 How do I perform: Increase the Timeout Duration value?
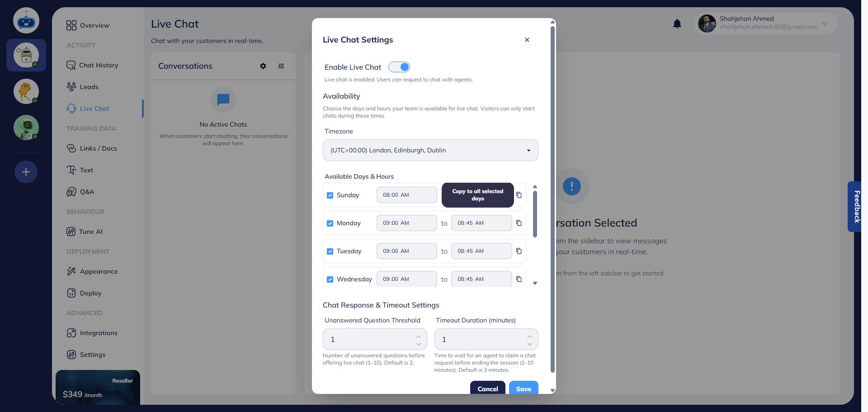(x=529, y=336)
